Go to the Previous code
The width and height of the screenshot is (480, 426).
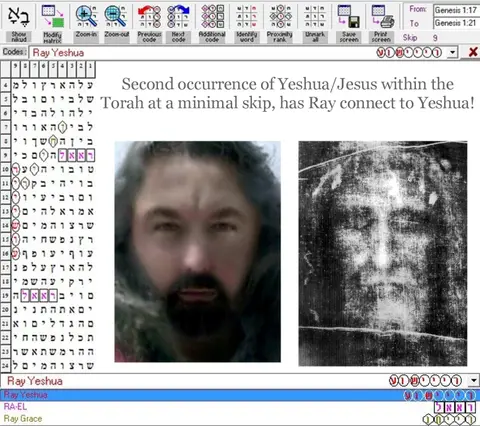pos(149,15)
